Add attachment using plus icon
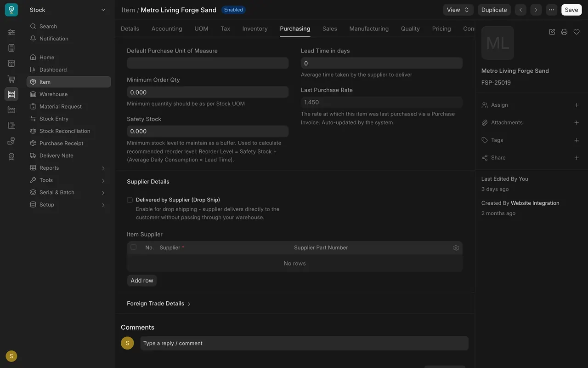The image size is (588, 368). pyautogui.click(x=577, y=122)
